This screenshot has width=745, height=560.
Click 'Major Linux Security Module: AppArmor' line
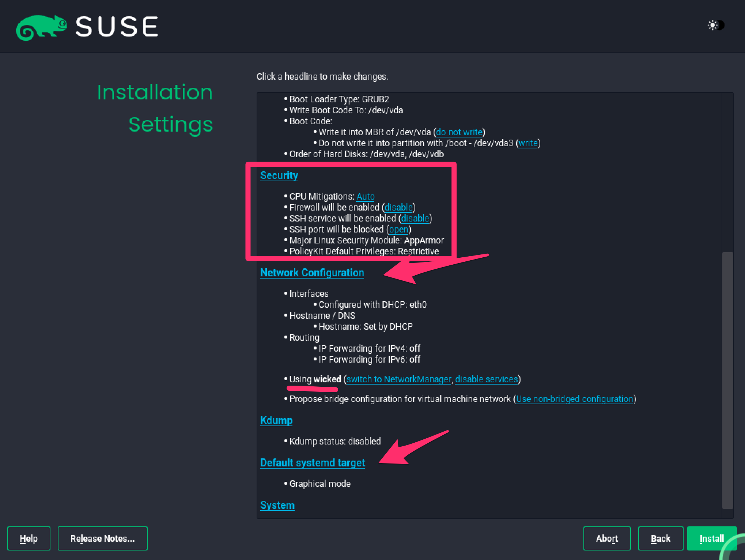[366, 241]
